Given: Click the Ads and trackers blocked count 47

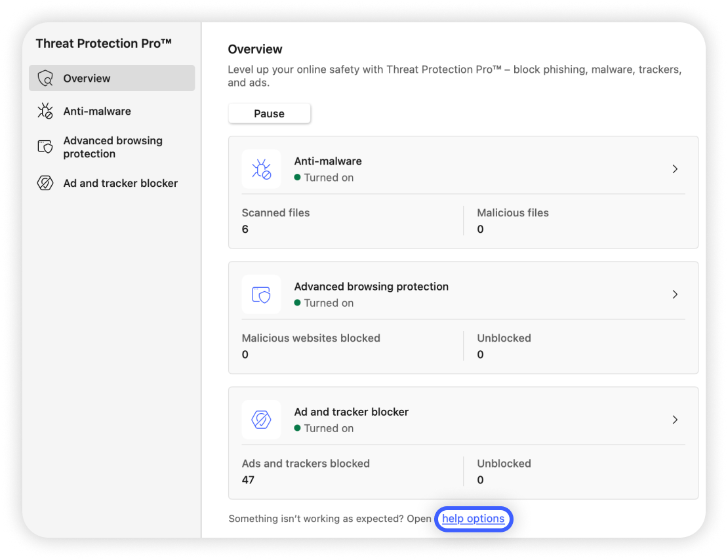Looking at the screenshot, I should pyautogui.click(x=248, y=479).
